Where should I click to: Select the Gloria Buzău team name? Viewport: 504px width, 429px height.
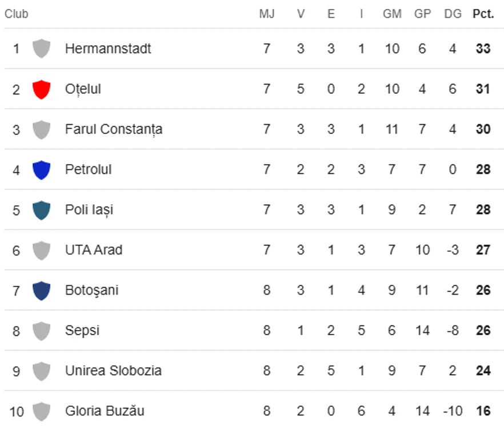pyautogui.click(x=105, y=411)
